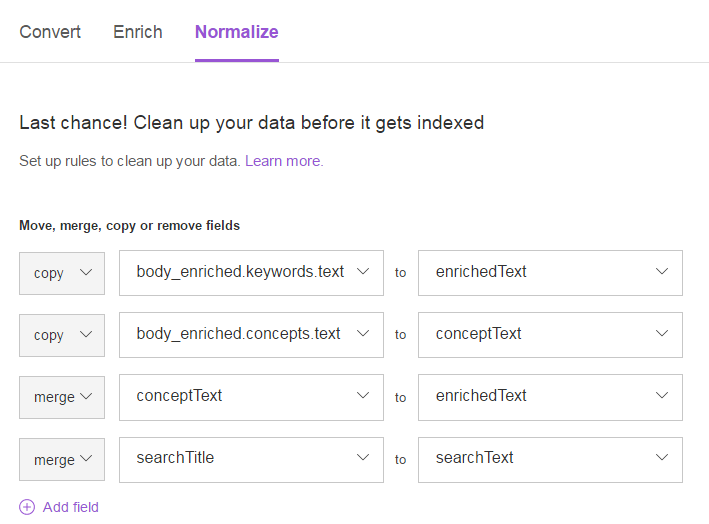Open first row enrichedText destination dropdown
This screenshot has width=709, height=524.
tap(550, 272)
